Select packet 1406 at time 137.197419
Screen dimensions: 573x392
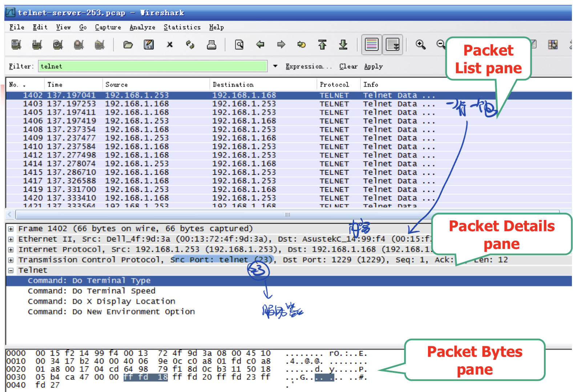[x=288, y=121]
